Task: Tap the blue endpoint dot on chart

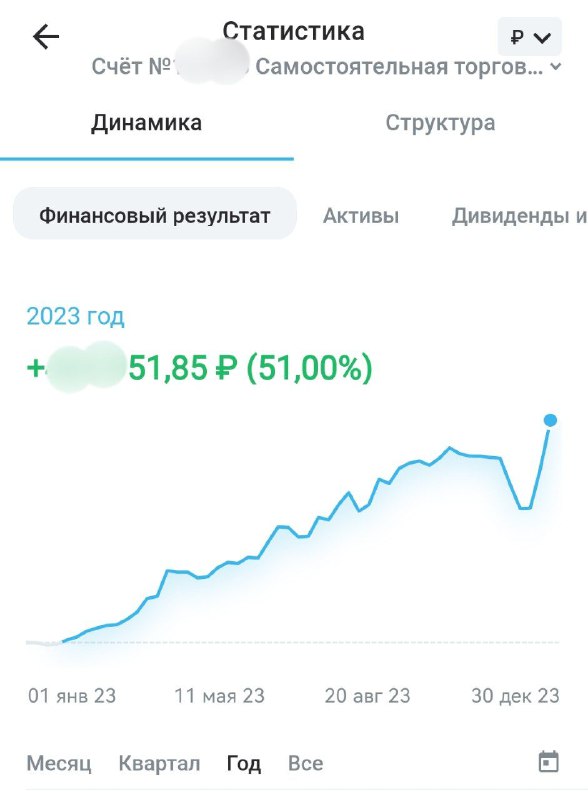Action: (550, 420)
